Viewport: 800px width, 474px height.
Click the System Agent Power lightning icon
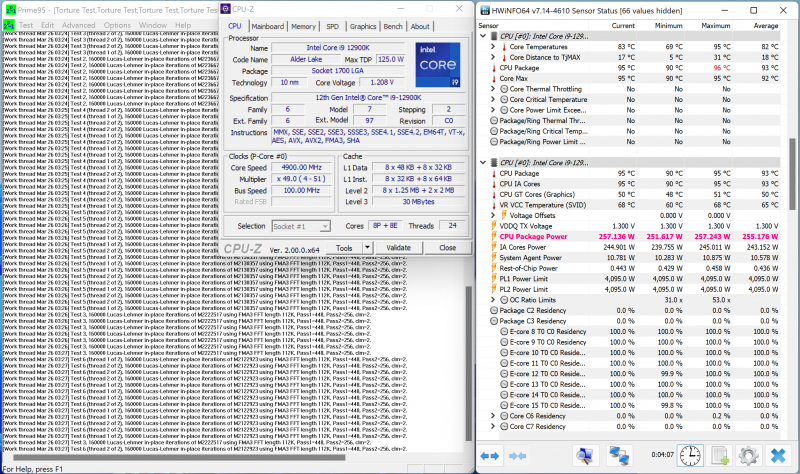click(494, 258)
